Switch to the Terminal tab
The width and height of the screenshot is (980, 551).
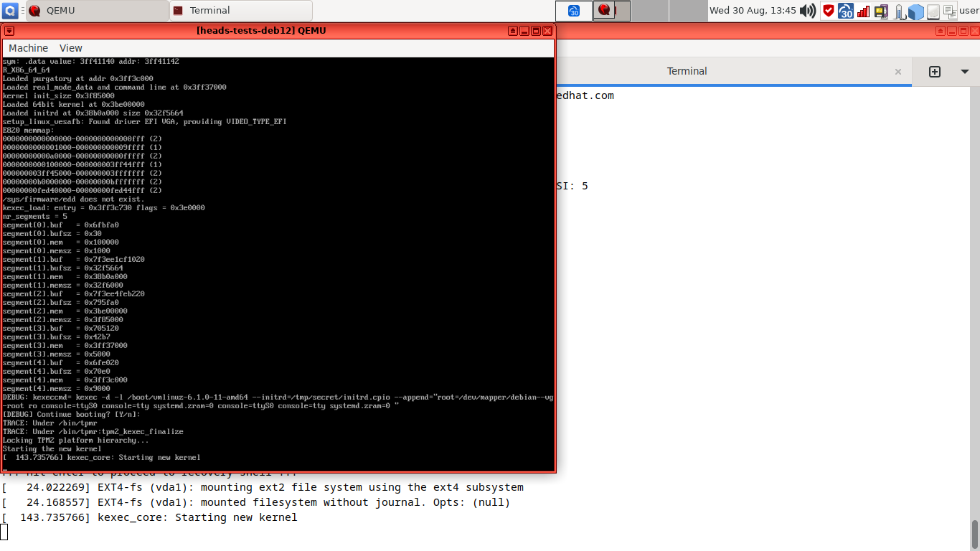(x=687, y=71)
